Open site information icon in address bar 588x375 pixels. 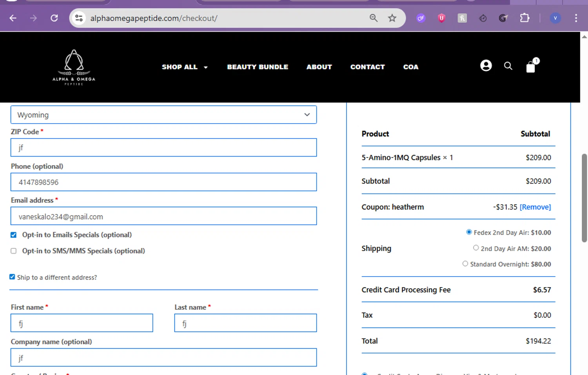click(x=79, y=18)
